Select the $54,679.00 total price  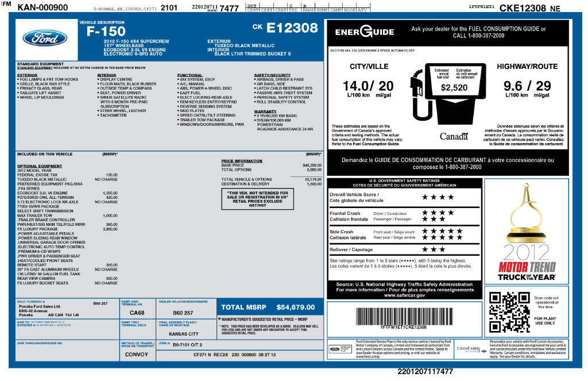[296, 307]
